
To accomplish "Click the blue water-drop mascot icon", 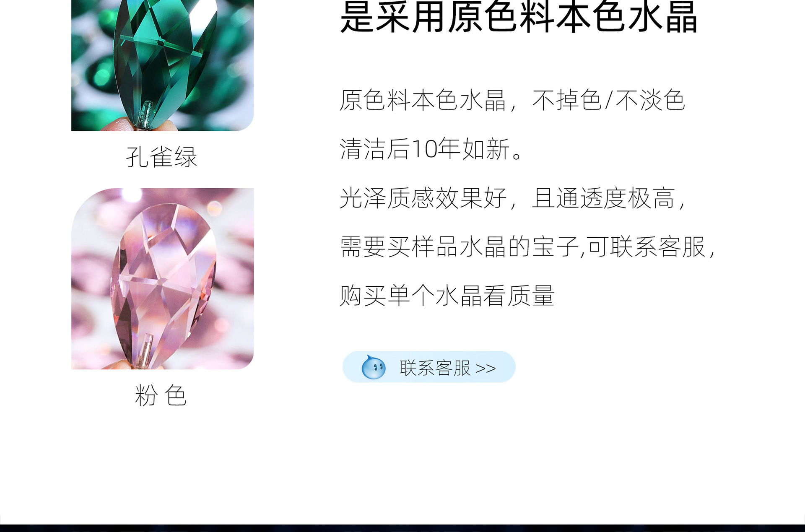I will click(373, 367).
